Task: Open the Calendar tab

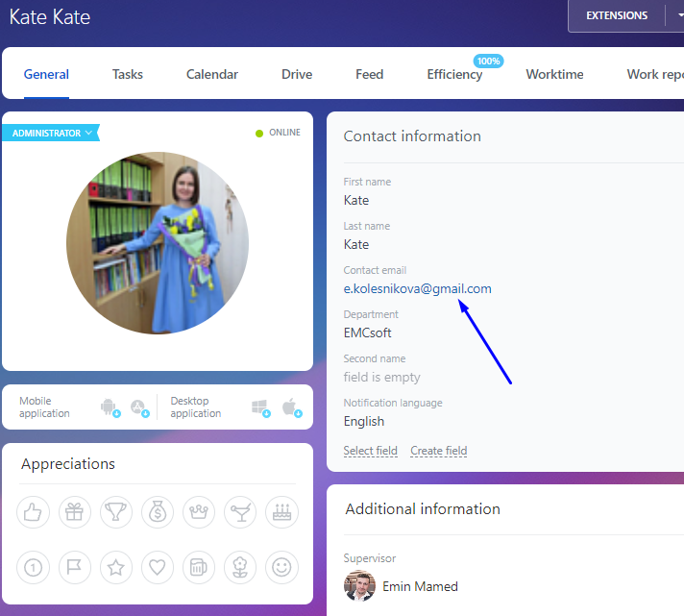Action: 212,74
